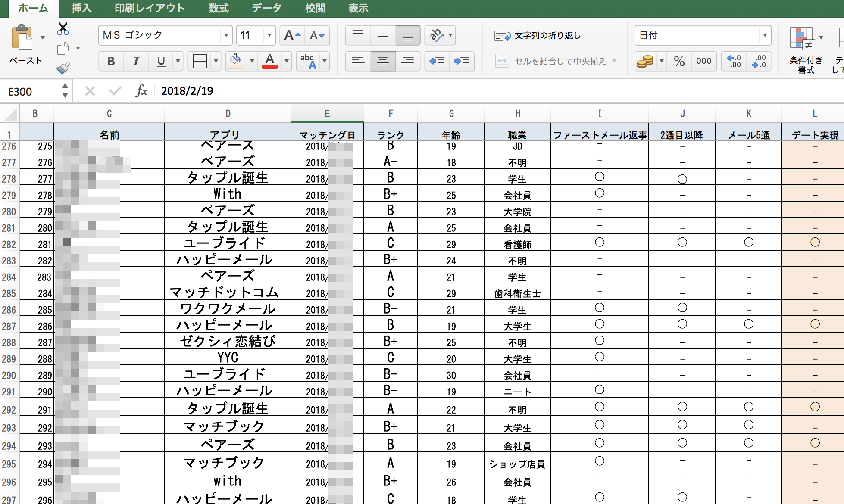
Task: Click the phonetic abc A icon
Action: (309, 61)
